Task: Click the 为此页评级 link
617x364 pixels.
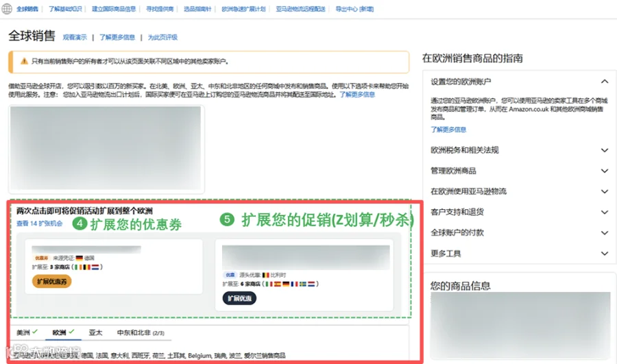Action: click(x=162, y=38)
